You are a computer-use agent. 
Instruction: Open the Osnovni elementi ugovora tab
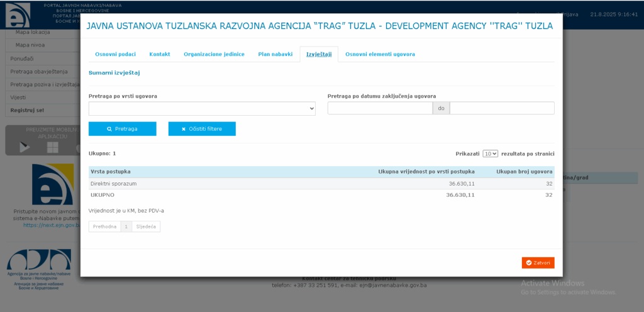[x=380, y=54]
